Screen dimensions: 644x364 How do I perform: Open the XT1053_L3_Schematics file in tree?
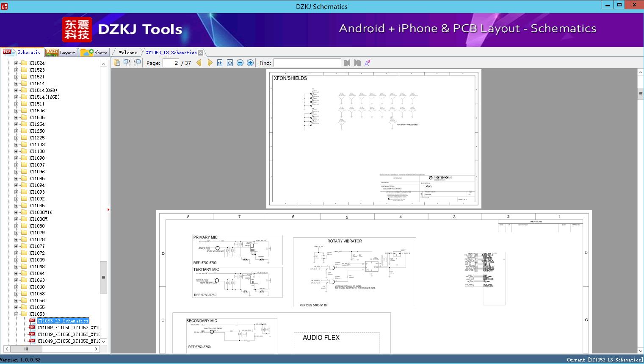[x=63, y=321]
